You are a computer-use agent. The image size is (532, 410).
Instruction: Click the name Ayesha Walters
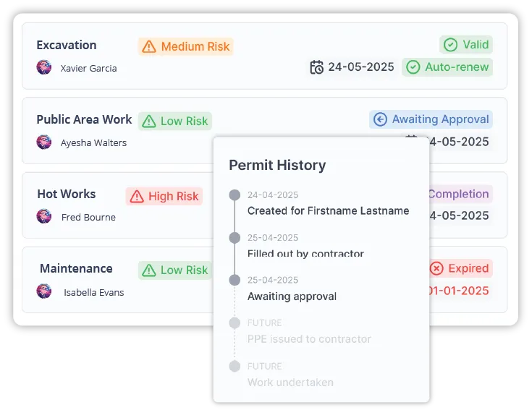tap(93, 143)
